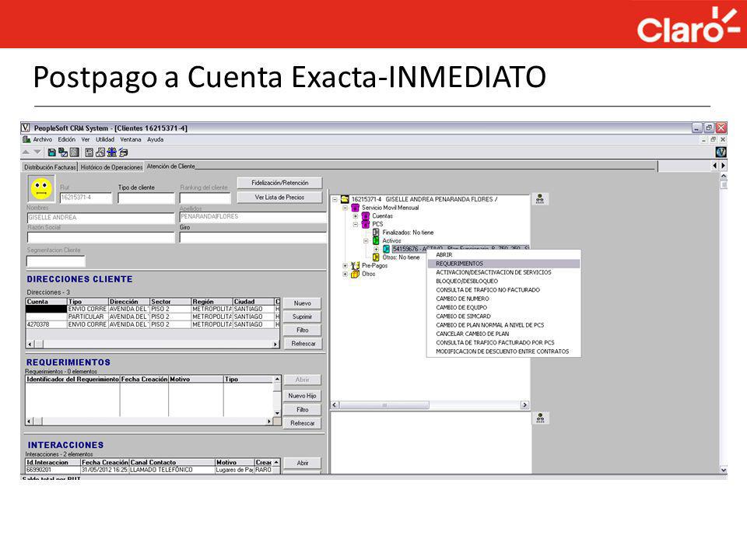Open the Ventana menu

(131, 139)
